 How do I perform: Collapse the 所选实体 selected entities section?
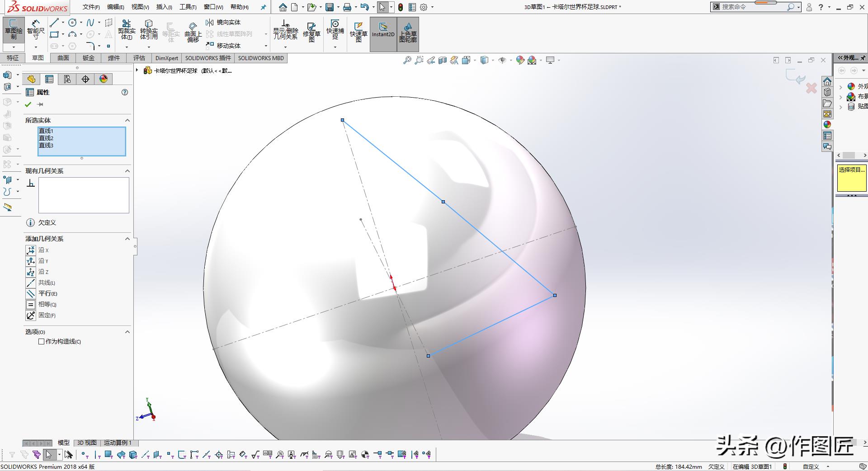point(127,120)
